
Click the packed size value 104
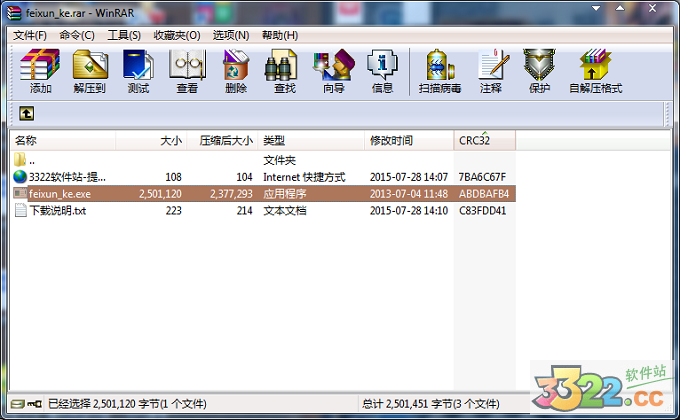click(x=244, y=177)
